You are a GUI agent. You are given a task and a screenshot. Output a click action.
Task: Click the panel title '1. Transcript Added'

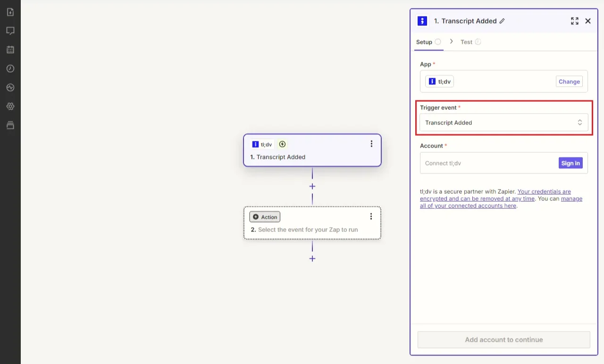click(x=465, y=21)
